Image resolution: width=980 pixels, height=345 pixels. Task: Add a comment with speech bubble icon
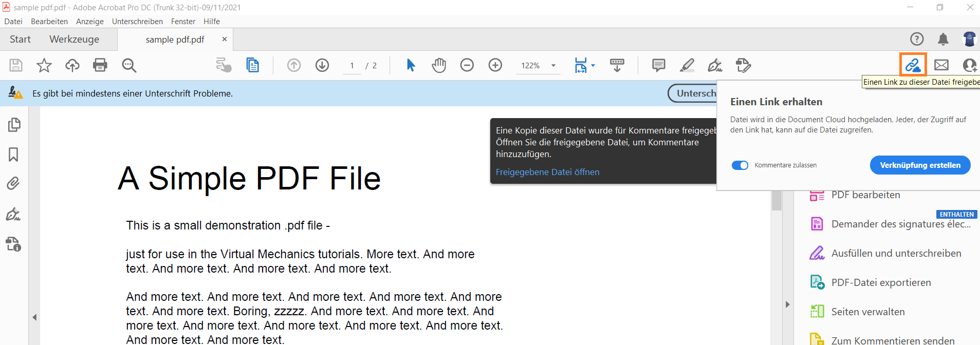(658, 65)
